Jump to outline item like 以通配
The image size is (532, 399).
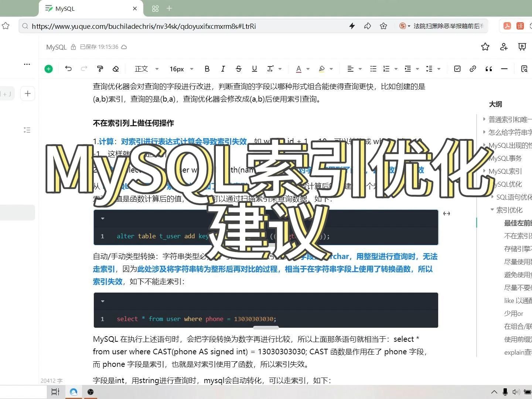(x=518, y=300)
